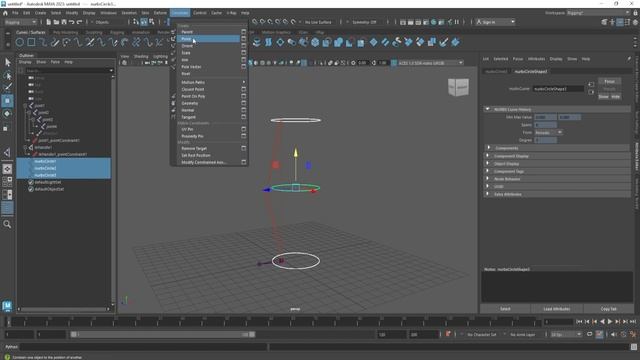Expand the Node Behavior section
Screen dimensions: 640x360
[487, 179]
